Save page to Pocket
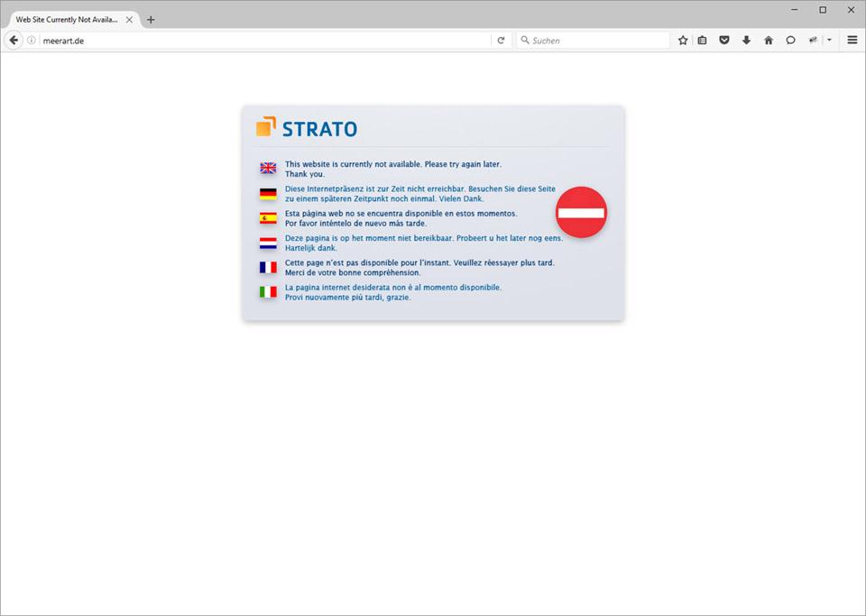866x616 pixels. click(724, 41)
